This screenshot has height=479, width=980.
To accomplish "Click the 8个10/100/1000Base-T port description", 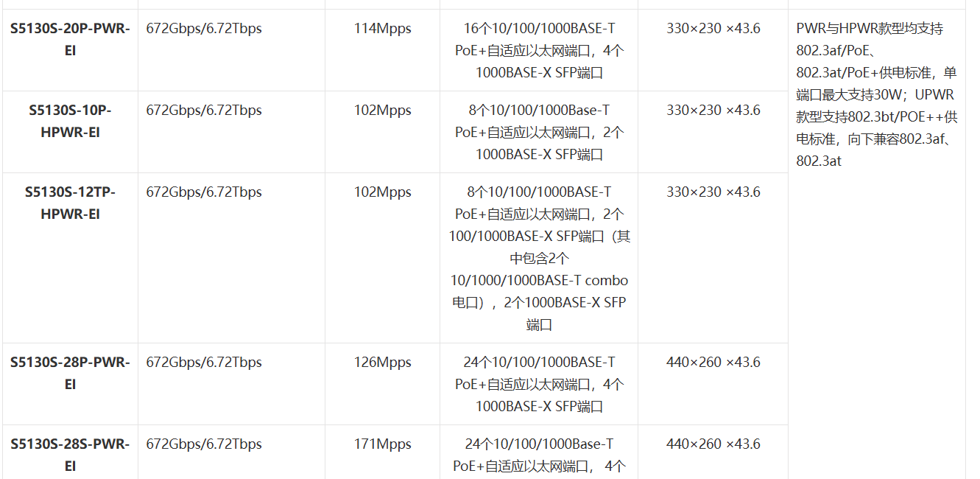I will click(539, 133).
